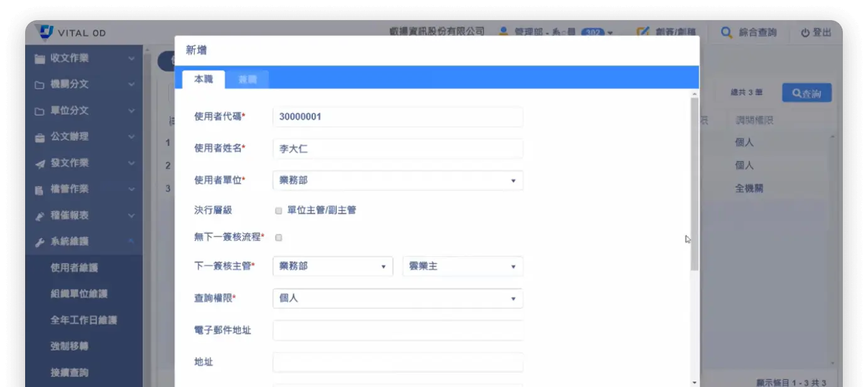
Task: Expand the 雲業主 supervisor dropdown
Action: pyautogui.click(x=463, y=266)
